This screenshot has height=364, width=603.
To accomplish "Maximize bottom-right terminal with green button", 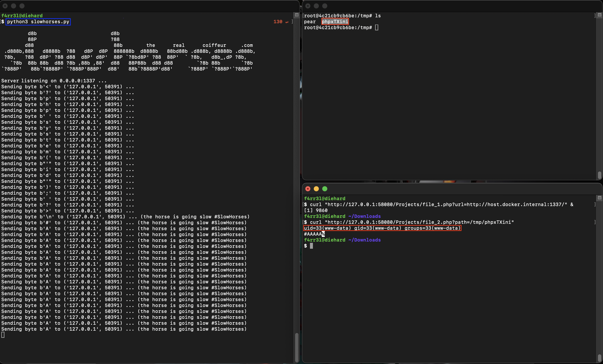I will click(325, 189).
